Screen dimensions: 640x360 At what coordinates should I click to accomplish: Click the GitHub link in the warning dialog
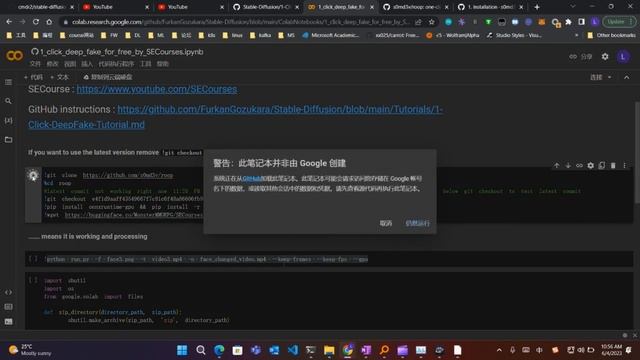point(251,178)
